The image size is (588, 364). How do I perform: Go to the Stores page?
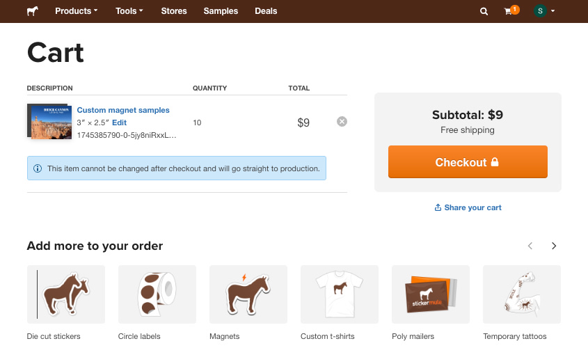click(x=174, y=11)
